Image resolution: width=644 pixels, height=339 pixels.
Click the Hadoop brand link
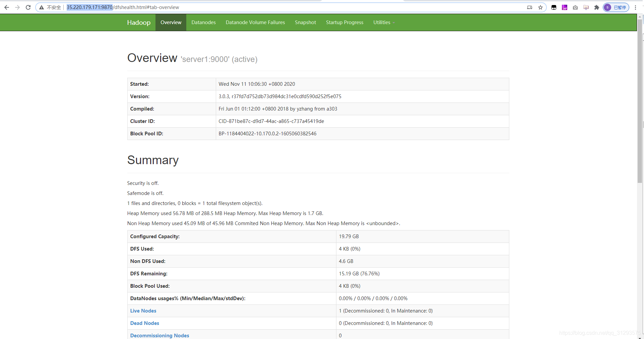coord(139,22)
